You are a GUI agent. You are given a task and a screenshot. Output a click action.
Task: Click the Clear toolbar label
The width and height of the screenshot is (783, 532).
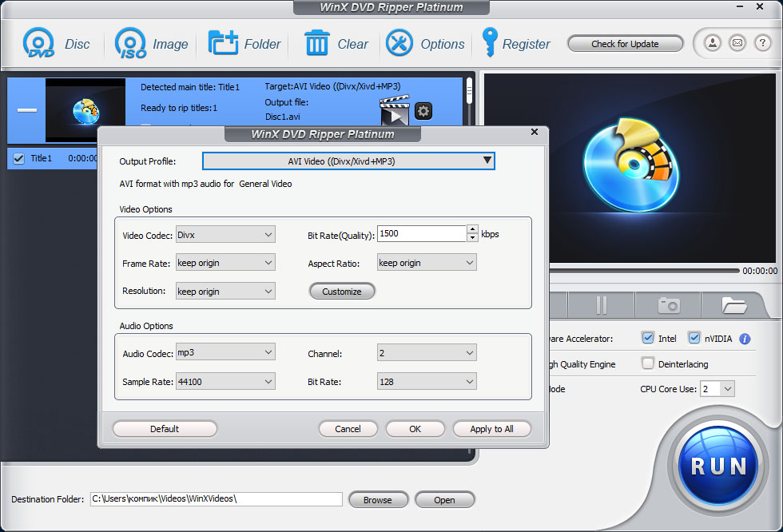click(352, 44)
